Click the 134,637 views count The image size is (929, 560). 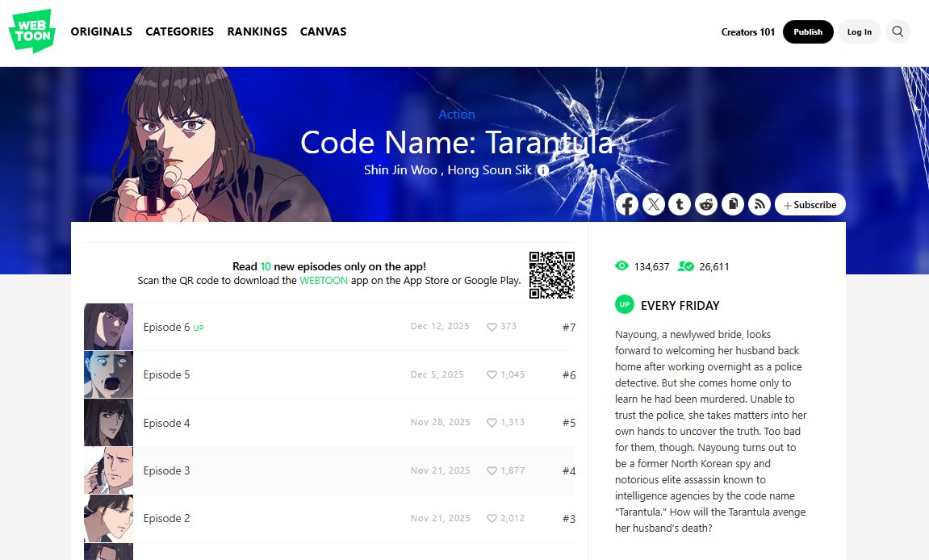coord(651,266)
